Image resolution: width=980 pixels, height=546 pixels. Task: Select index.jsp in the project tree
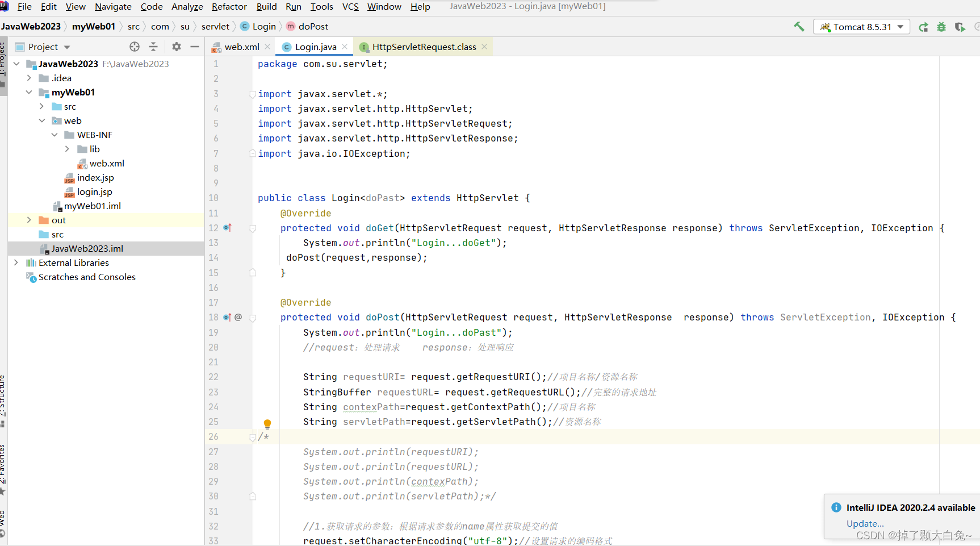(x=95, y=177)
